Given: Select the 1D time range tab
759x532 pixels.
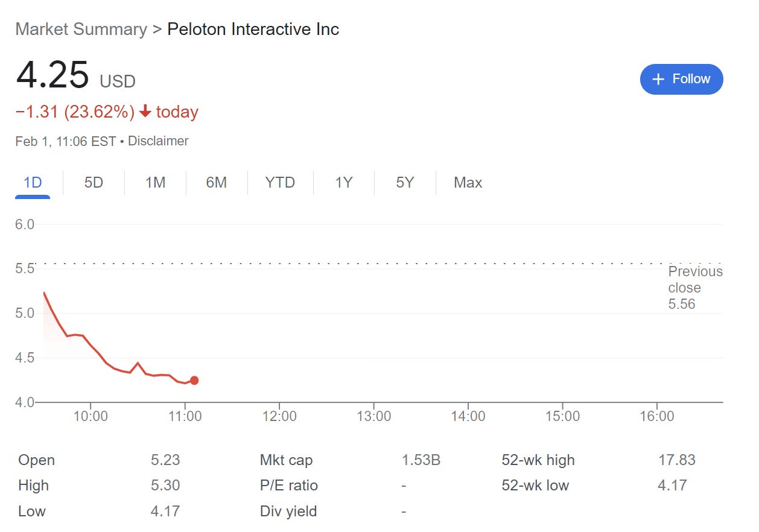Looking at the screenshot, I should (33, 182).
